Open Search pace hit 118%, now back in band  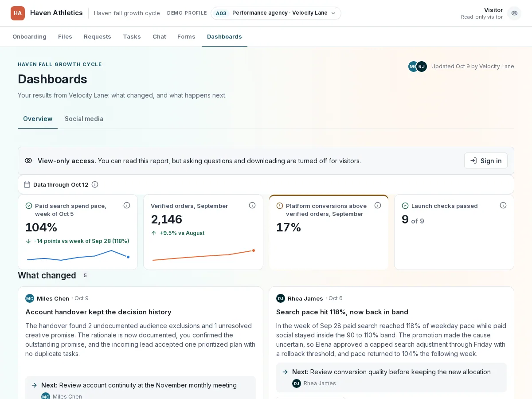point(342,312)
